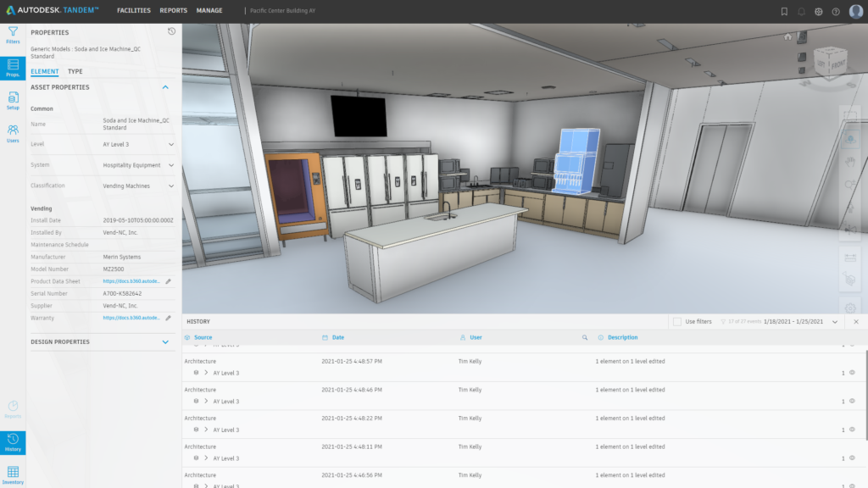Open the REPORTS menu in the top bar
The height and width of the screenshot is (488, 868).
coord(173,10)
